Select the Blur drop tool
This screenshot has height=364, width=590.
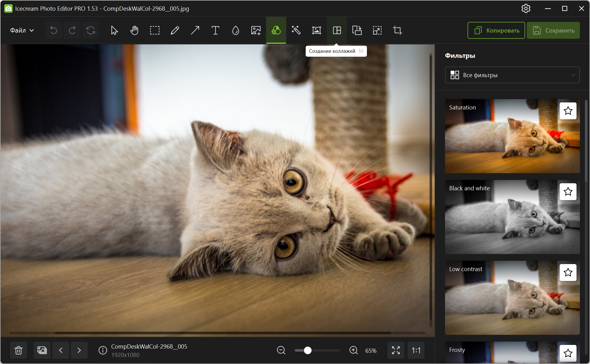[x=235, y=30]
